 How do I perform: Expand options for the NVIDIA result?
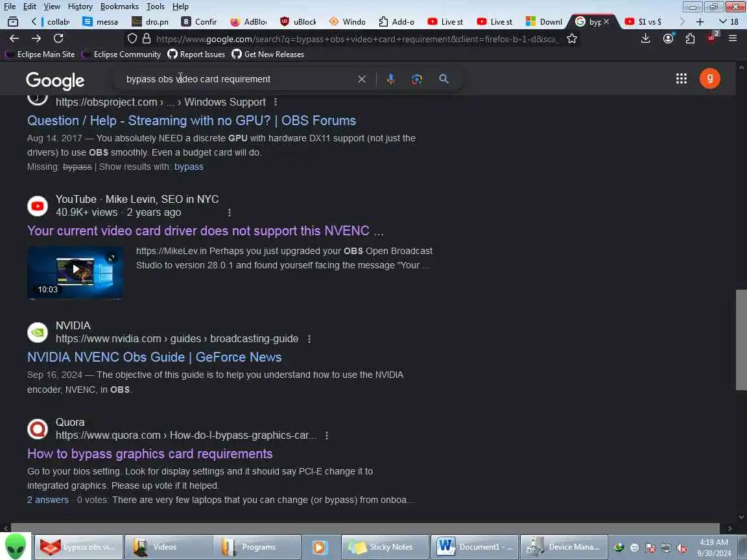point(309,339)
